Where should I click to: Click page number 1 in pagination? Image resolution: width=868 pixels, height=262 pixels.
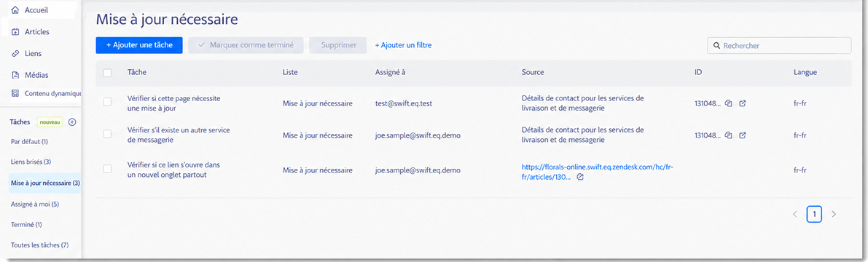click(814, 214)
